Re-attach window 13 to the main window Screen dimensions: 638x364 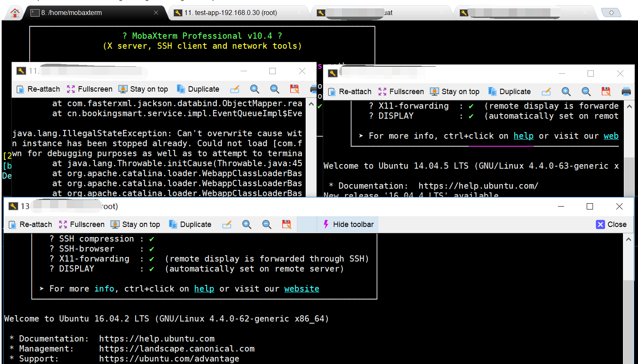[30, 224]
